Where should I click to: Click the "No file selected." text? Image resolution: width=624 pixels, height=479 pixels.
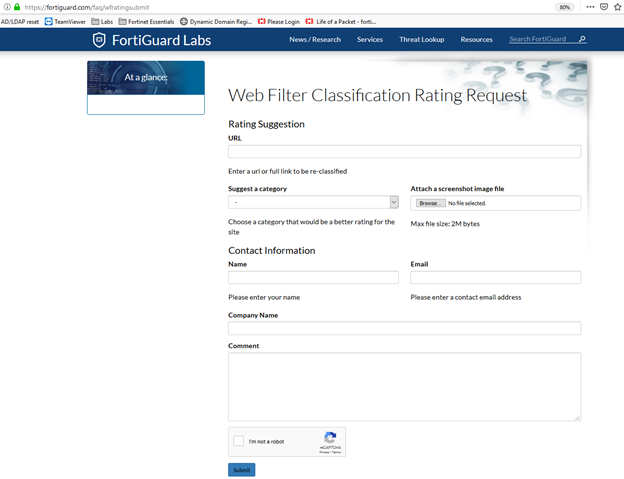pyautogui.click(x=467, y=203)
